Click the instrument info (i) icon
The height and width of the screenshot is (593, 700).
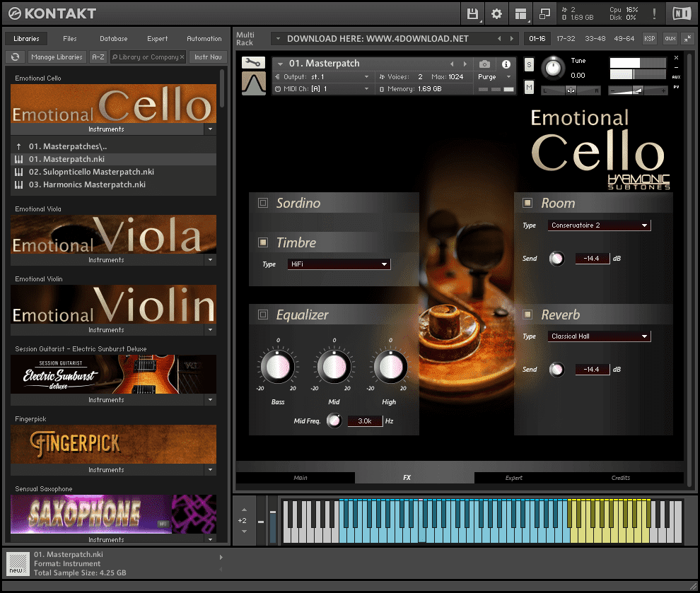(x=508, y=63)
